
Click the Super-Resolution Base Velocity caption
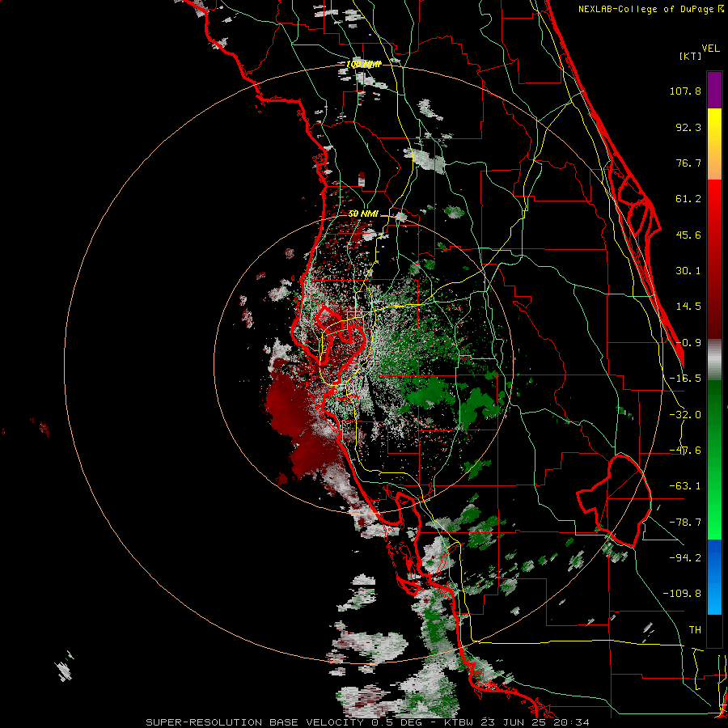[368, 722]
